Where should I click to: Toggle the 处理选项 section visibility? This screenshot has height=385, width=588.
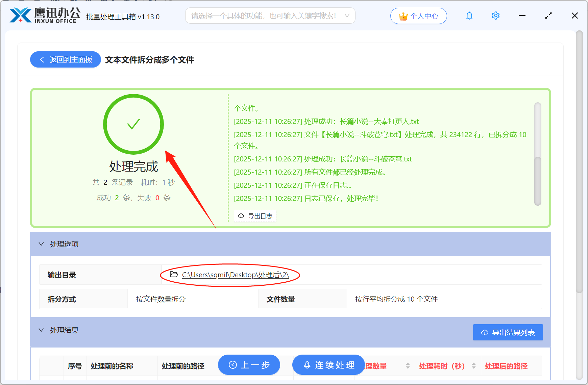pyautogui.click(x=41, y=244)
